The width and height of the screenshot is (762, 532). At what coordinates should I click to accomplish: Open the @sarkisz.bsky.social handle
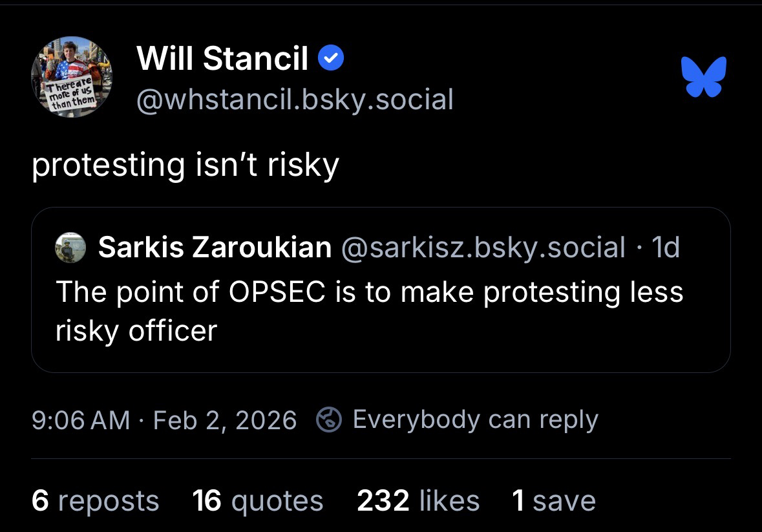[x=483, y=248]
